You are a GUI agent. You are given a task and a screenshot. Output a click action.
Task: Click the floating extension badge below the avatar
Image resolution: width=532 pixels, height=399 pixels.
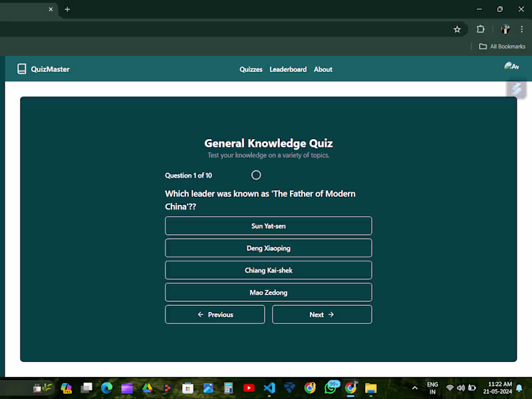[x=516, y=89]
